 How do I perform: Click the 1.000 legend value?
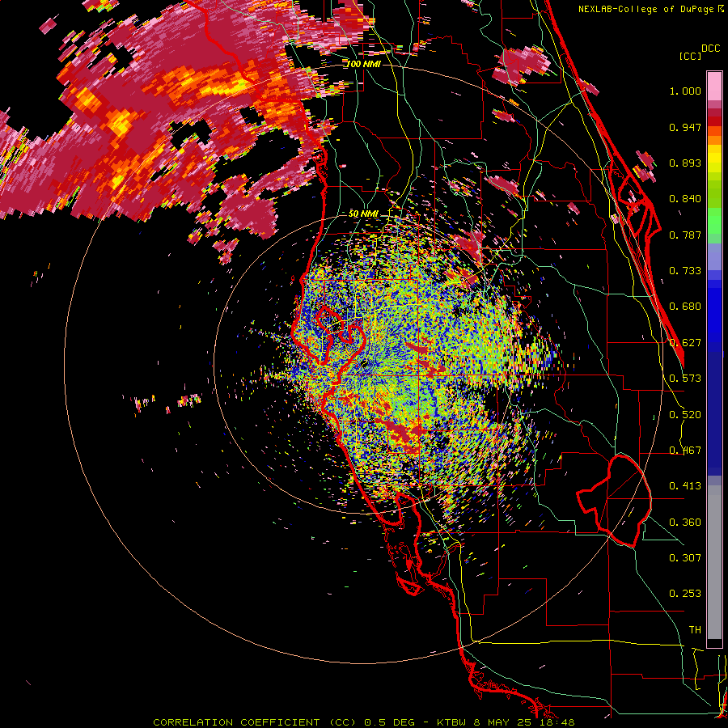(685, 91)
